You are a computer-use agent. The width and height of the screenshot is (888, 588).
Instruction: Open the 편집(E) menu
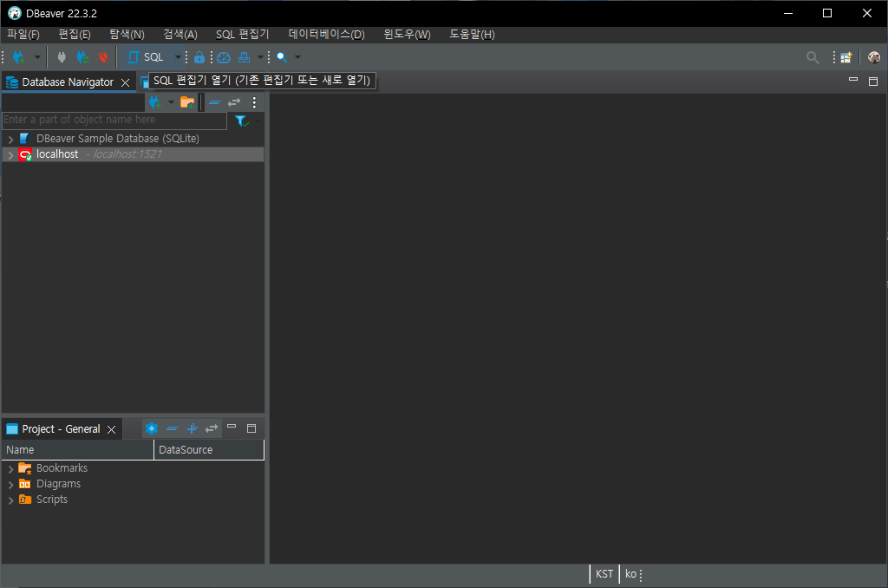pos(75,35)
